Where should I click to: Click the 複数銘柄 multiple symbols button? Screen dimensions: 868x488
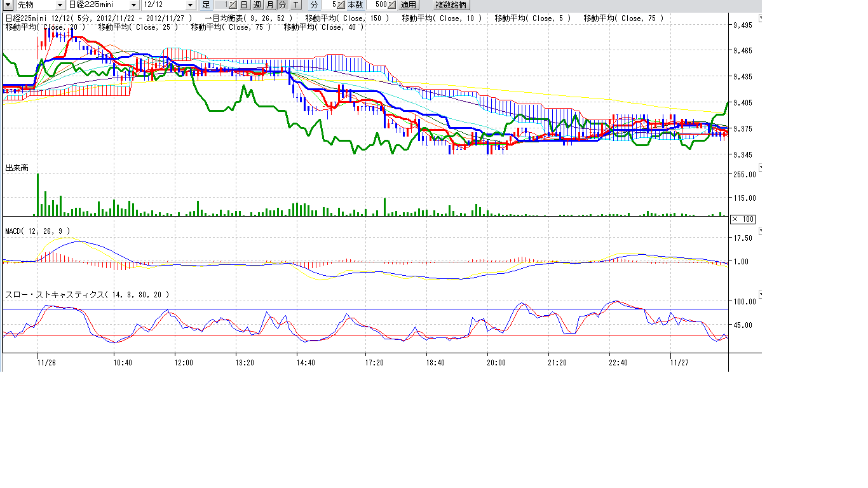pos(451,5)
